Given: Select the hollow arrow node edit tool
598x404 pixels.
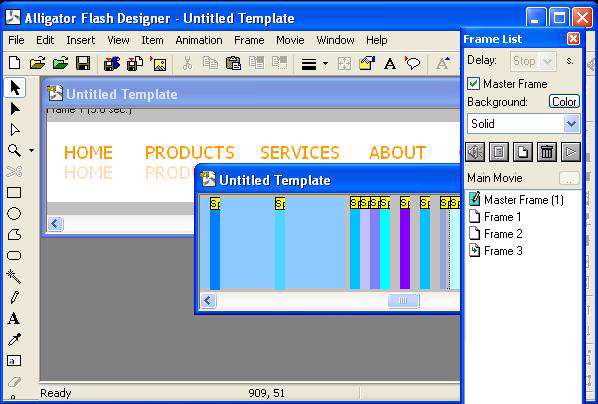Looking at the screenshot, I should [x=15, y=130].
